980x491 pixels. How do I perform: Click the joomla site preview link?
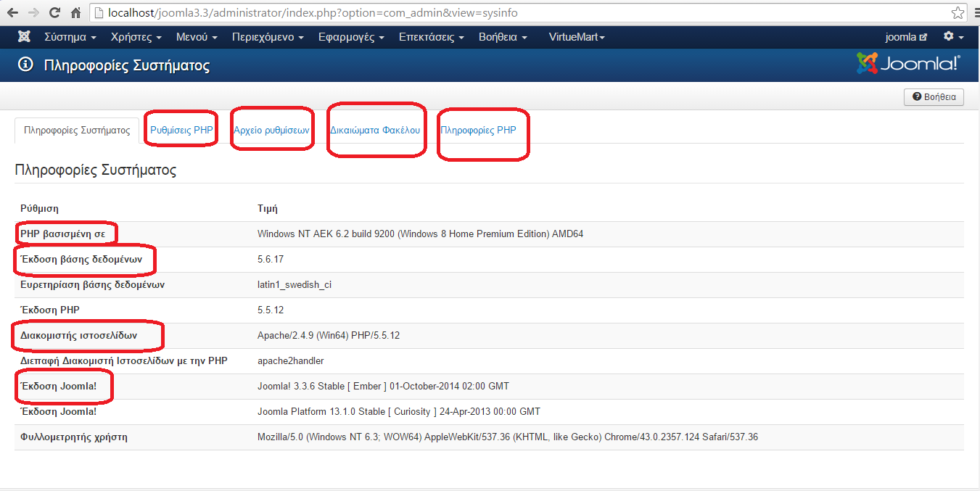click(906, 37)
